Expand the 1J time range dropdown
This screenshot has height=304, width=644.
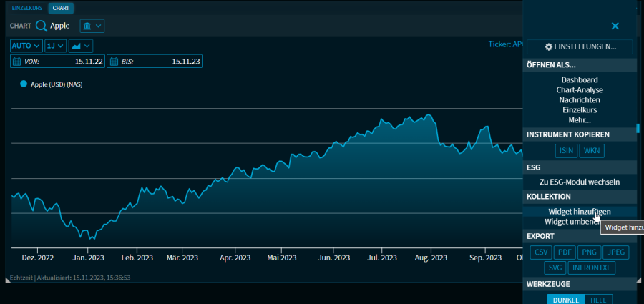coord(55,46)
